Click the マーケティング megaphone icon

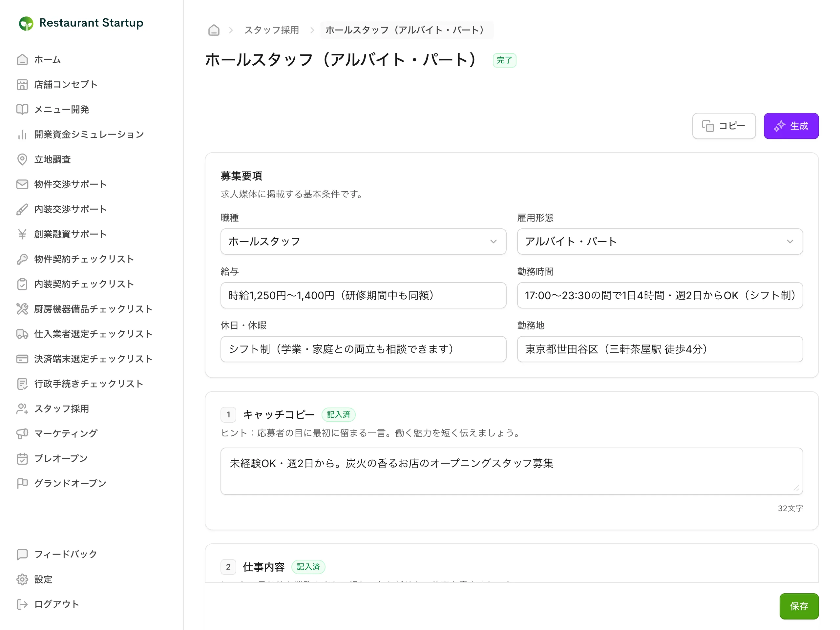coord(22,434)
